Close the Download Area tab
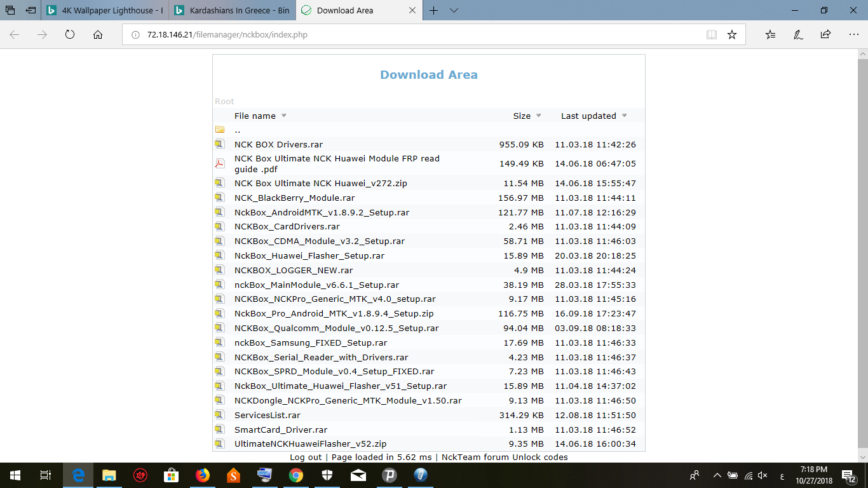 coord(412,10)
